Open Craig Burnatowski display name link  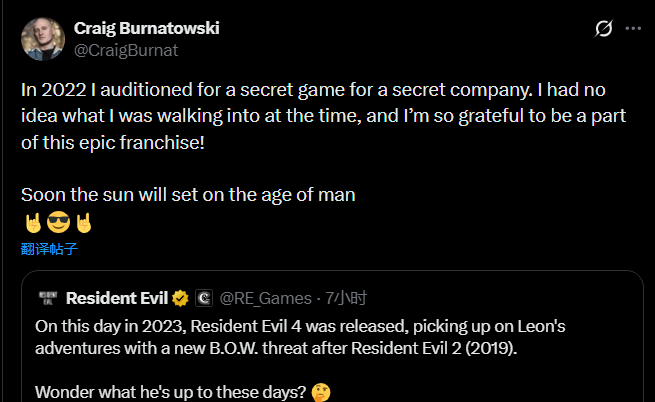point(146,28)
